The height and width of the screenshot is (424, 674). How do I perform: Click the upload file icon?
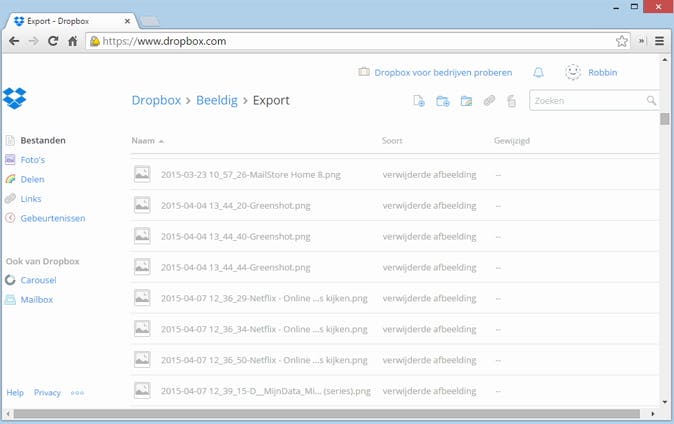(x=420, y=101)
